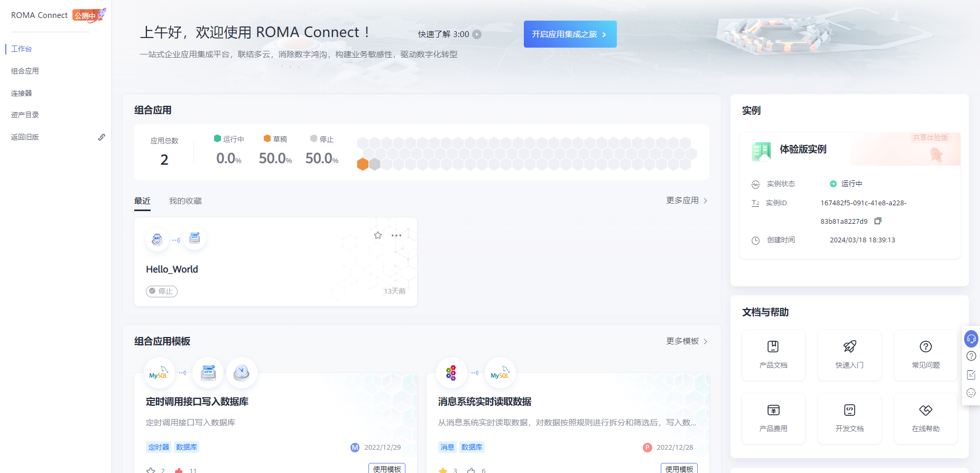Go to 工作台 in the sidebar
Image resolution: width=980 pixels, height=473 pixels.
22,49
